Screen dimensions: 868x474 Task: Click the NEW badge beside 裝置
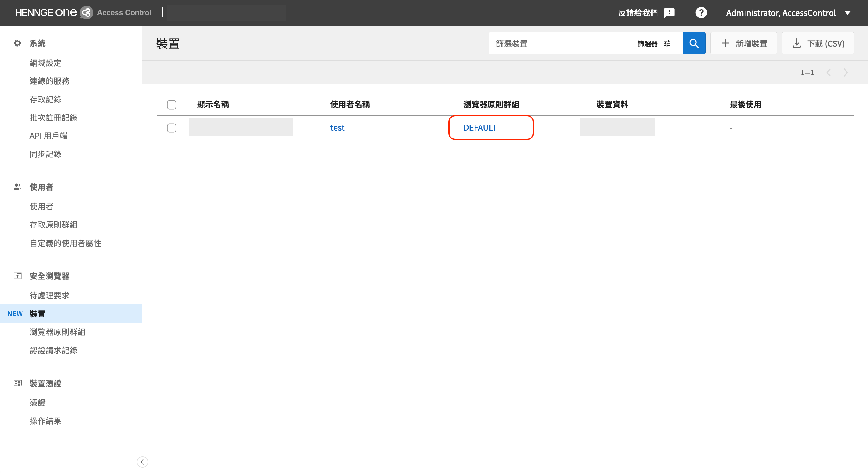click(x=15, y=313)
